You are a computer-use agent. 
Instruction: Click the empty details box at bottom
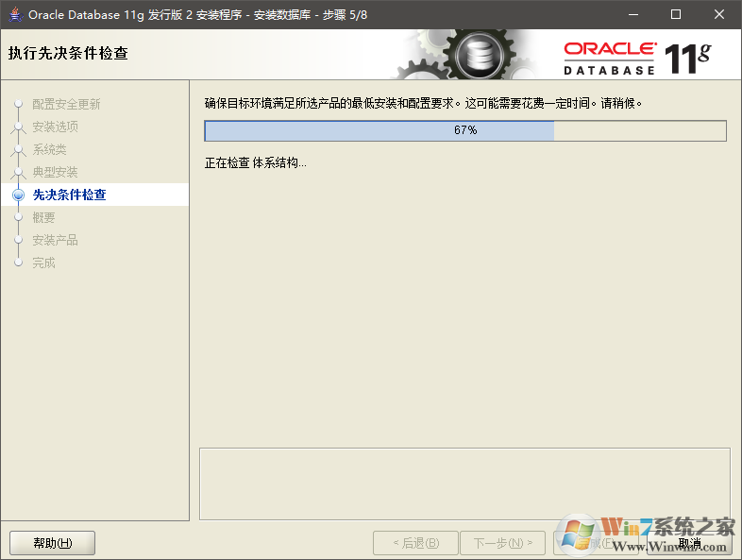[464, 484]
